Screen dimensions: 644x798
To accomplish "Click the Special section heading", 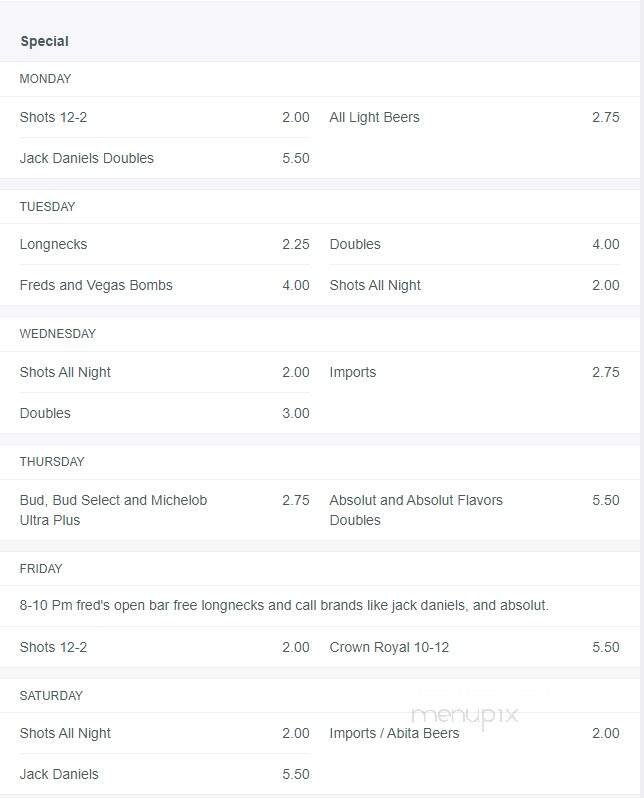I will 44,41.
